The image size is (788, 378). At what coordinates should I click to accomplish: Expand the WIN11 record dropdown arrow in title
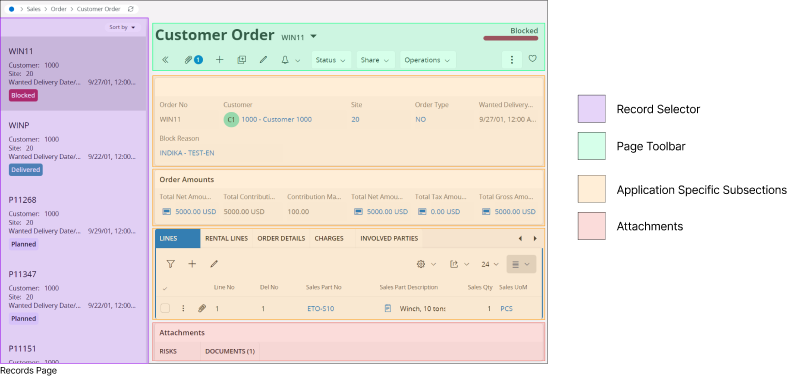coord(314,36)
